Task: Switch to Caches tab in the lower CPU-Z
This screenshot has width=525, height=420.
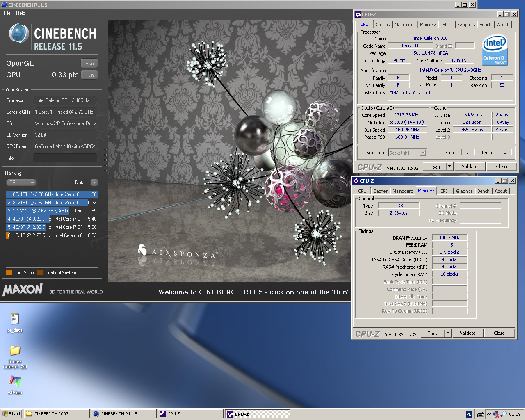Action: point(381,191)
